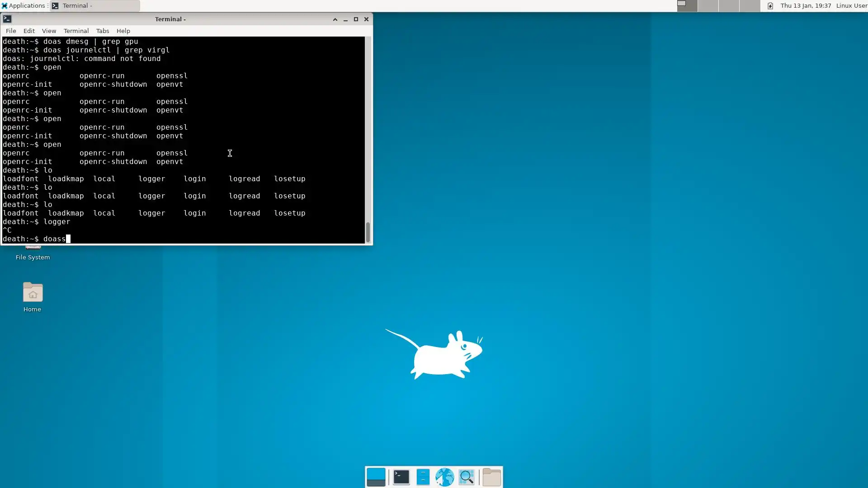The image size is (868, 488).
Task: Open the Applications menu
Action: [24, 6]
